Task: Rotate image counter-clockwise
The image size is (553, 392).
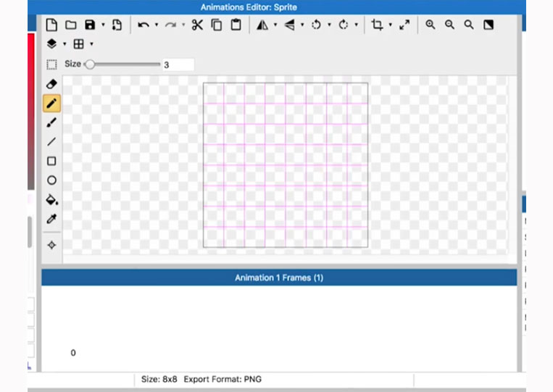Action: pyautogui.click(x=316, y=25)
